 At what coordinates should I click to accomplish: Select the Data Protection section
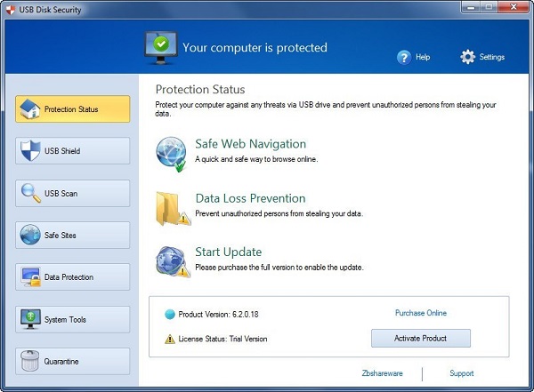click(x=73, y=277)
